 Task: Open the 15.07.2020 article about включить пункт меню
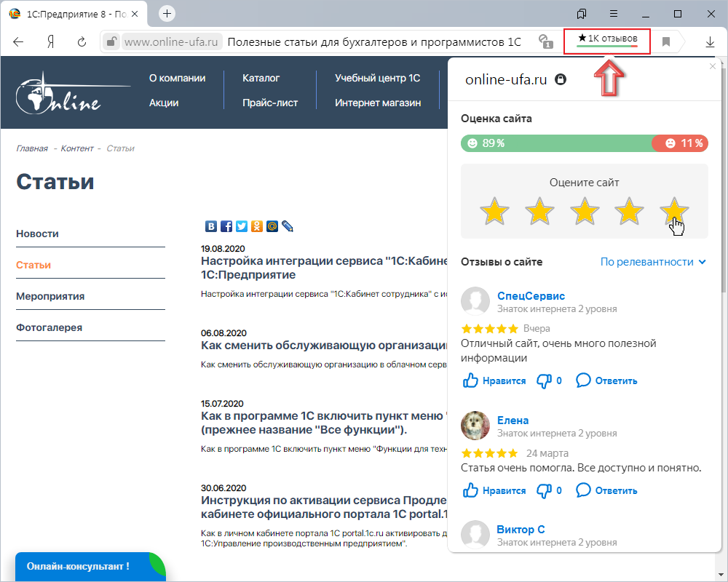pos(324,423)
